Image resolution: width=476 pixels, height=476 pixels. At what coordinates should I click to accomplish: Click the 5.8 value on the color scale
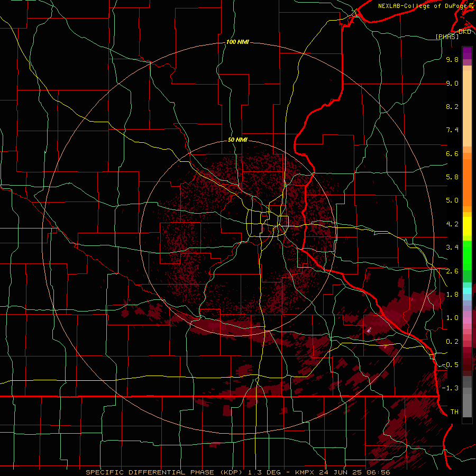click(x=452, y=177)
